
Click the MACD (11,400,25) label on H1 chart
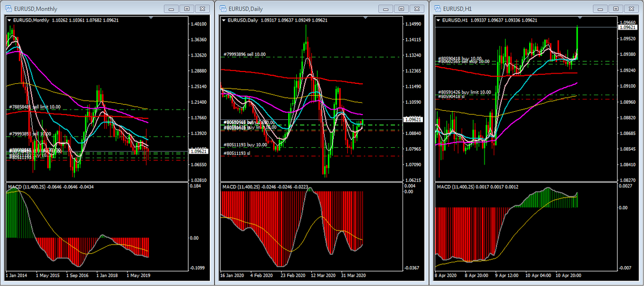point(456,187)
